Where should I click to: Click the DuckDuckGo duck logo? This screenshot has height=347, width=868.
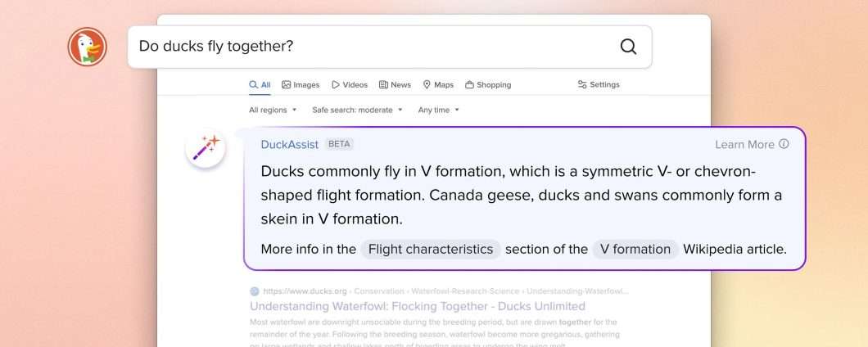(x=87, y=47)
